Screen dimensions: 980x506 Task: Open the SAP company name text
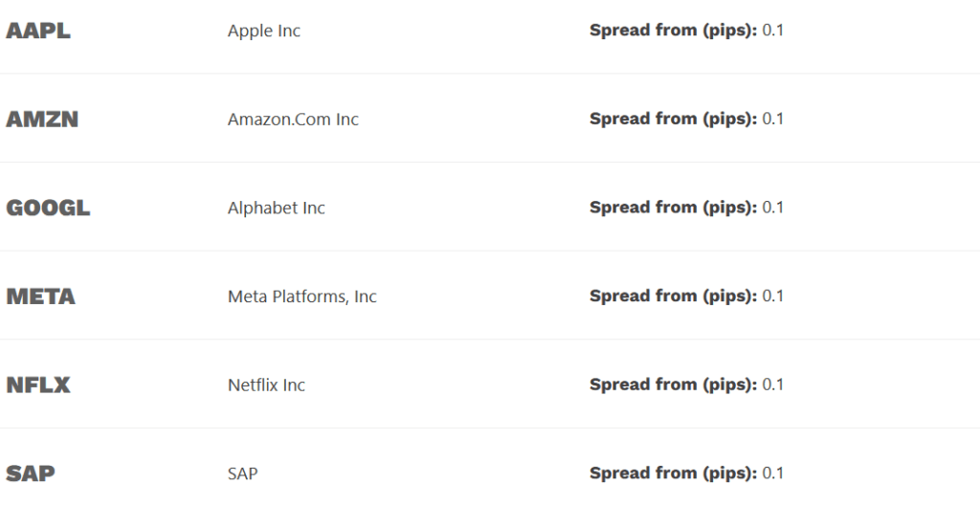click(x=243, y=473)
